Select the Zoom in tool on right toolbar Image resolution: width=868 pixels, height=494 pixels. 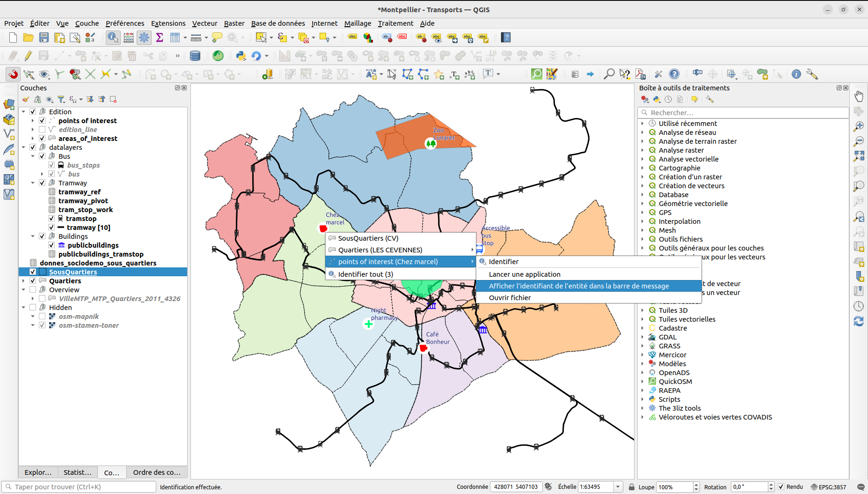coord(859,126)
